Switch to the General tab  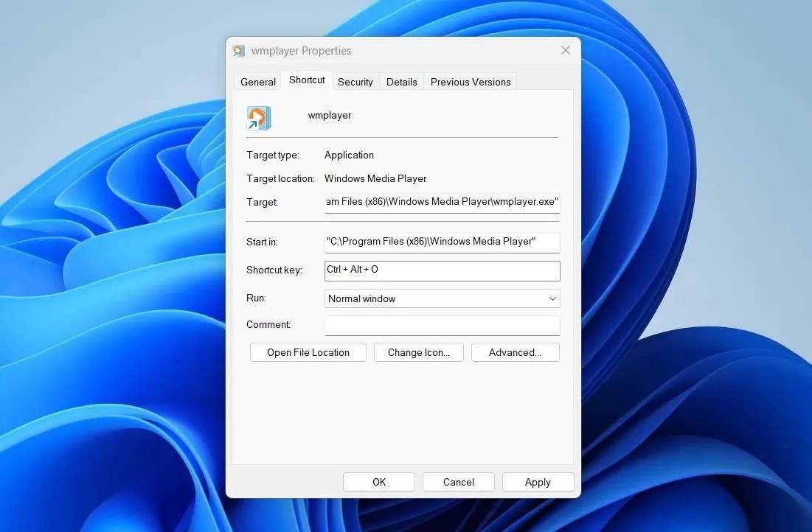tap(257, 82)
